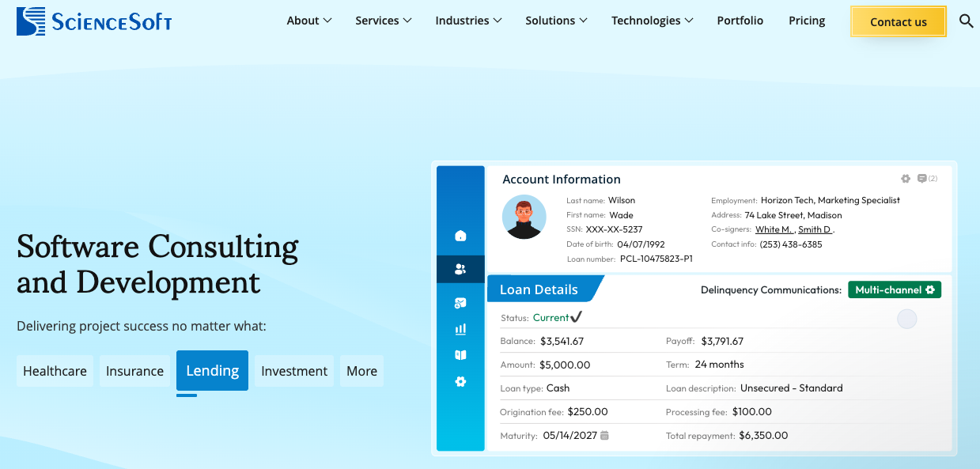Click the comments icon in Account Information

(x=922, y=179)
